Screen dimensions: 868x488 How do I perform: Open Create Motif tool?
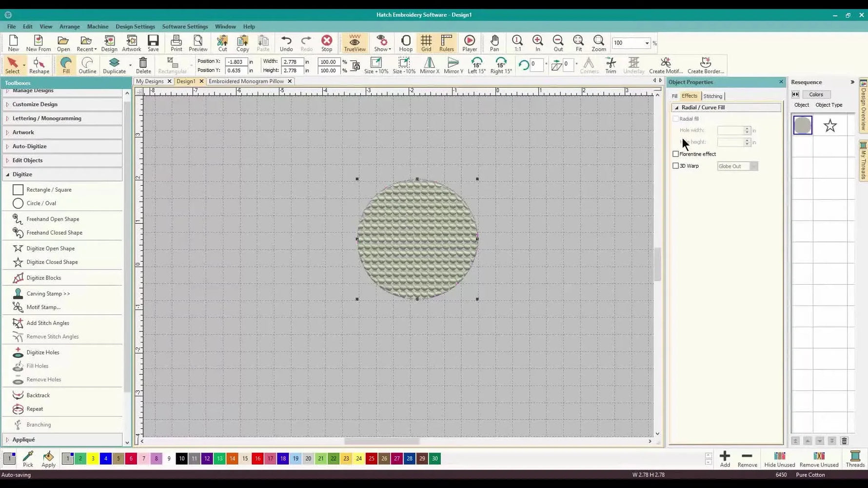(666, 65)
